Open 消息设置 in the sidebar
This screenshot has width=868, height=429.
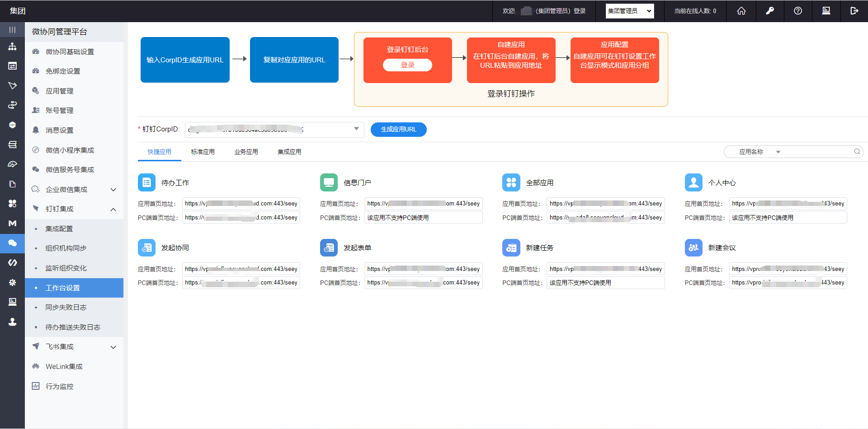pos(74,131)
